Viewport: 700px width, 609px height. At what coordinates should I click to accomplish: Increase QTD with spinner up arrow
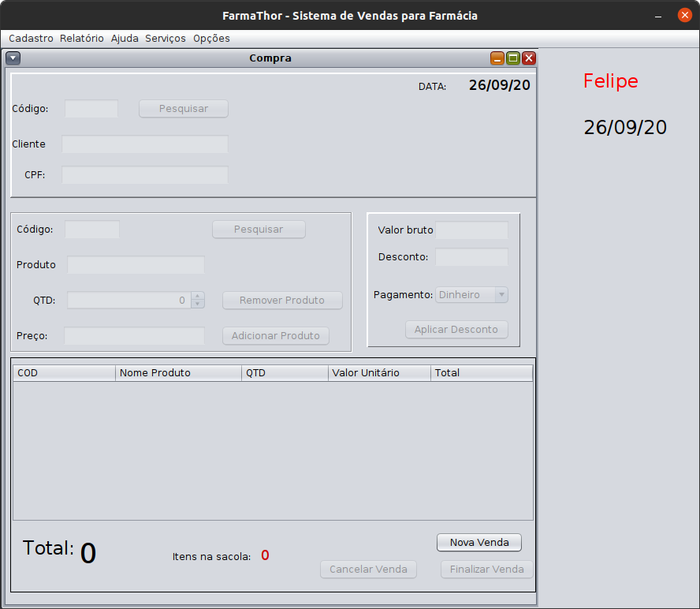coord(197,296)
